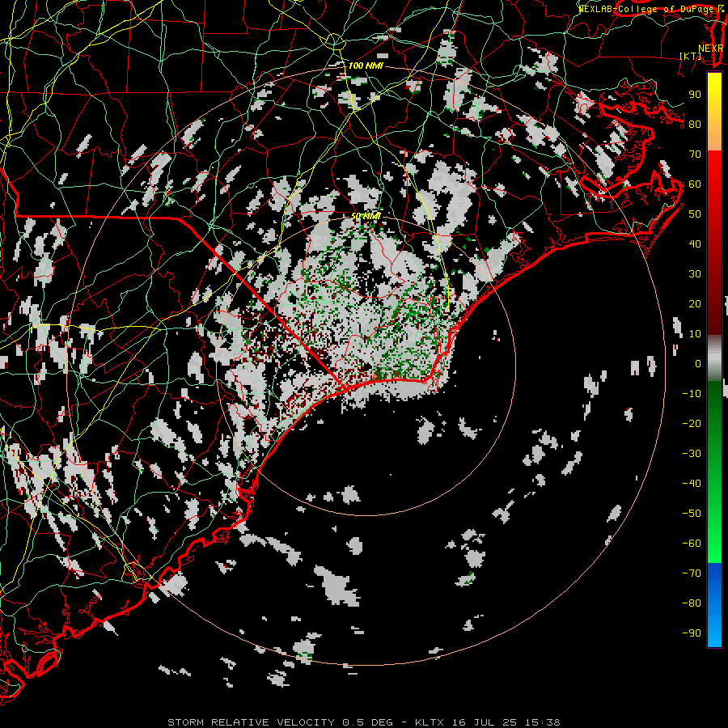This screenshot has width=728, height=728.
Task: Click the -60 value on the velocity scale
Action: (692, 544)
